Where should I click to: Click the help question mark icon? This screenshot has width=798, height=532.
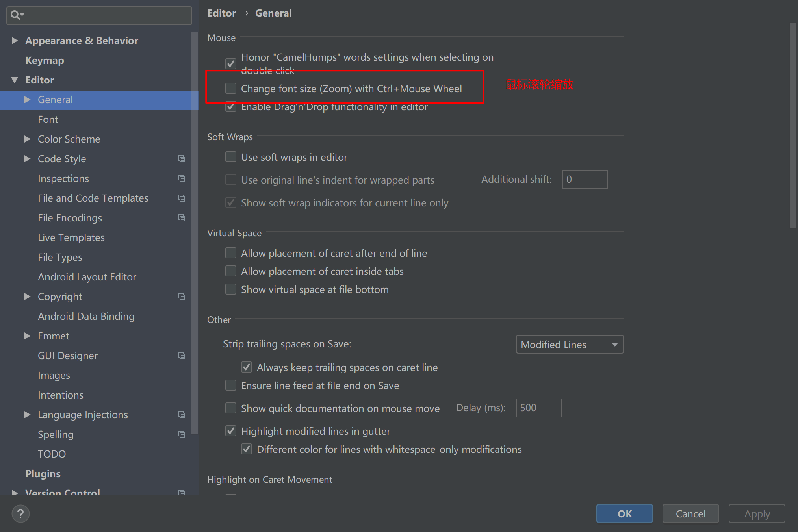pyautogui.click(x=20, y=513)
